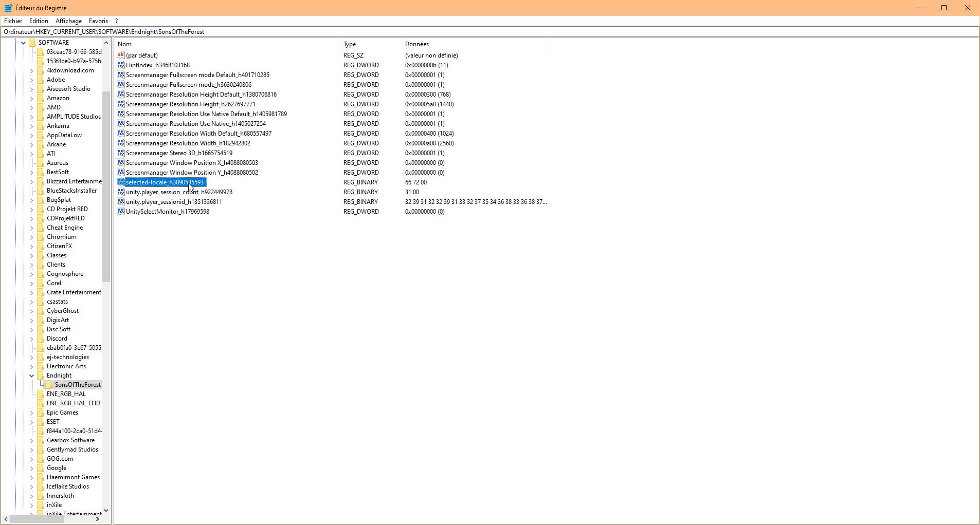Click the REG_BINARY icon of selected-locale value
The width and height of the screenshot is (980, 525).
120,182
